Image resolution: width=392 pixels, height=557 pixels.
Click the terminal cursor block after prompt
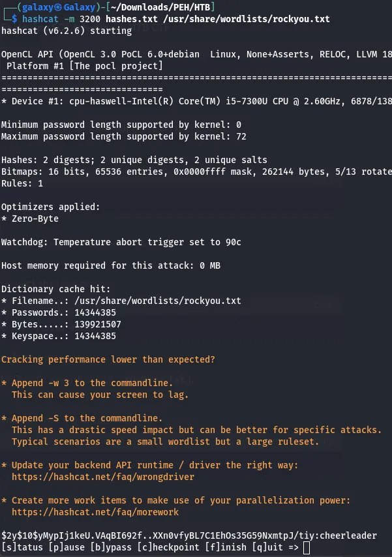[307, 548]
